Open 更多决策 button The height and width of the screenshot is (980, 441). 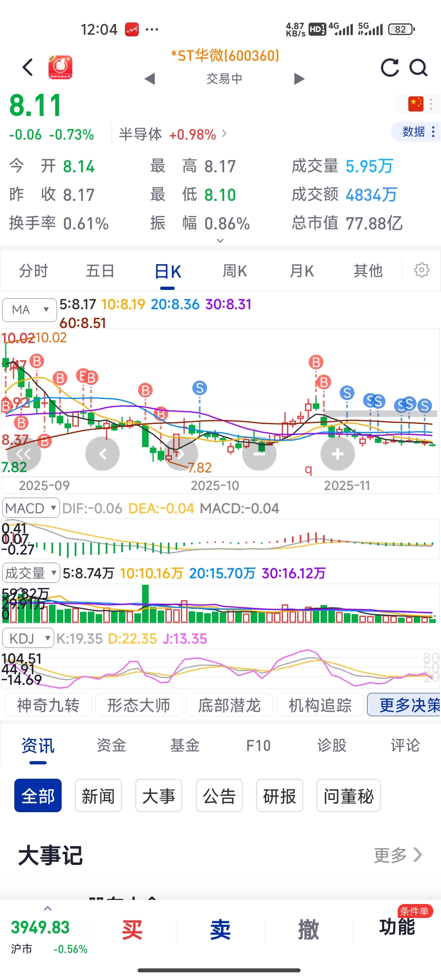[x=404, y=705]
